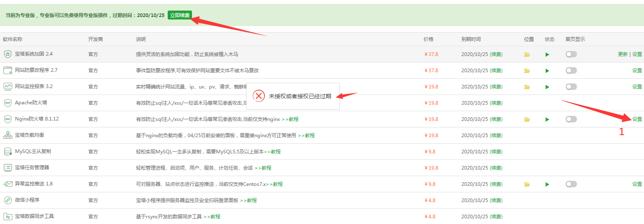Click the 宝塔数据同步工具 sync icon

[8, 216]
